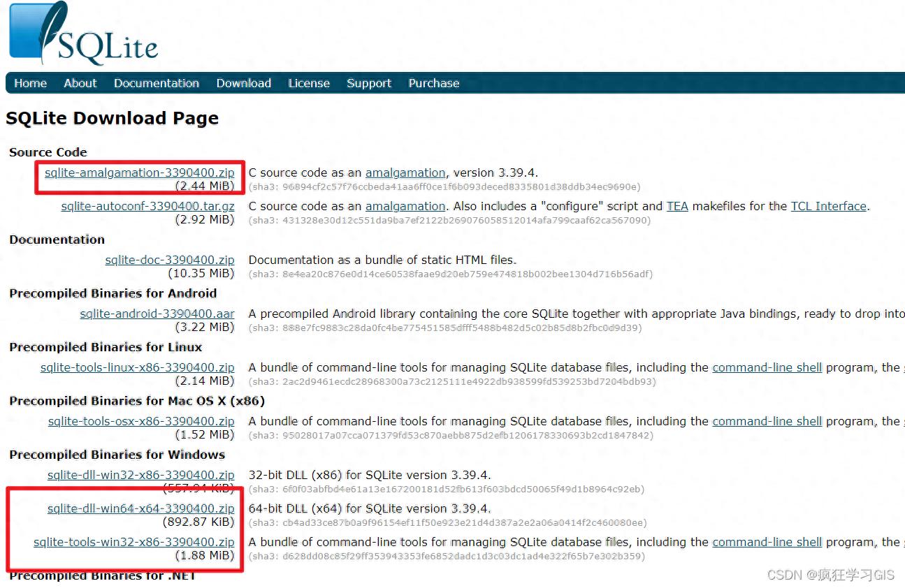The width and height of the screenshot is (905, 588).
Task: Open the Home menu item
Action: [x=31, y=83]
